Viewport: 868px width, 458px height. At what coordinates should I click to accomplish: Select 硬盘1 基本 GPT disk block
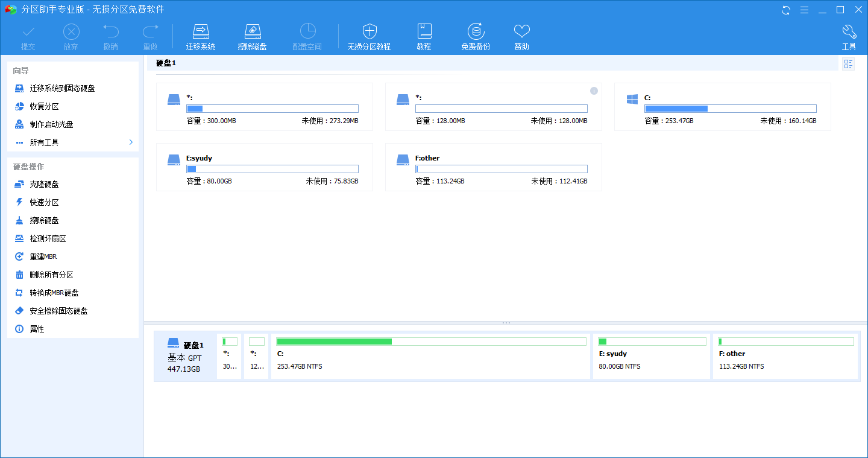pos(185,357)
